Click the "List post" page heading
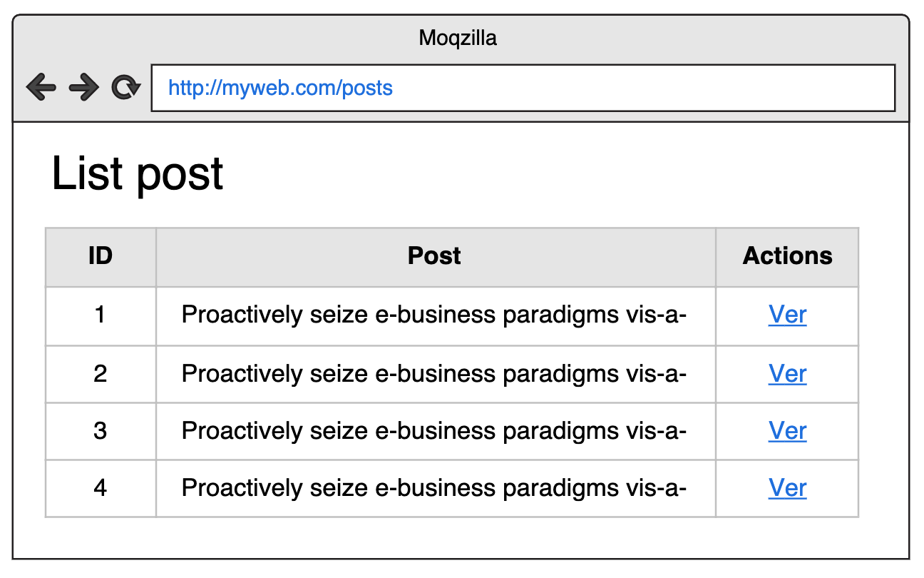Image resolution: width=924 pixels, height=578 pixels. (138, 173)
